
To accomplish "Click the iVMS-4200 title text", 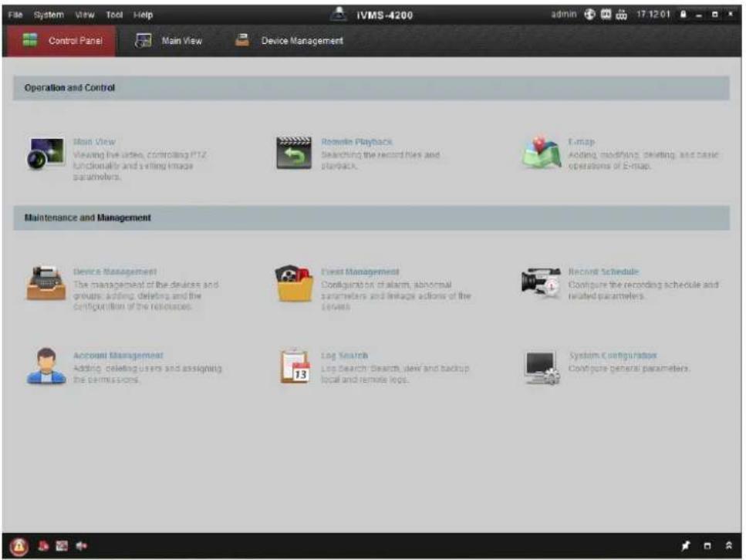I will point(385,15).
